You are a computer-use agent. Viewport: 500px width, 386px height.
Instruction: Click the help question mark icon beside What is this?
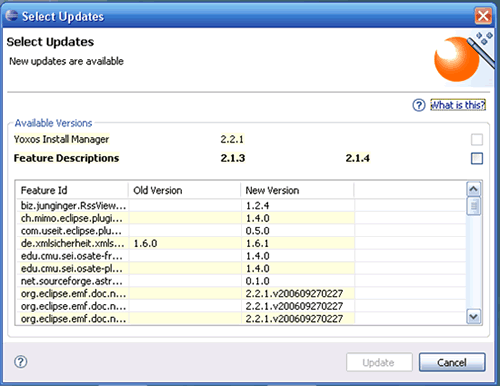coord(419,105)
